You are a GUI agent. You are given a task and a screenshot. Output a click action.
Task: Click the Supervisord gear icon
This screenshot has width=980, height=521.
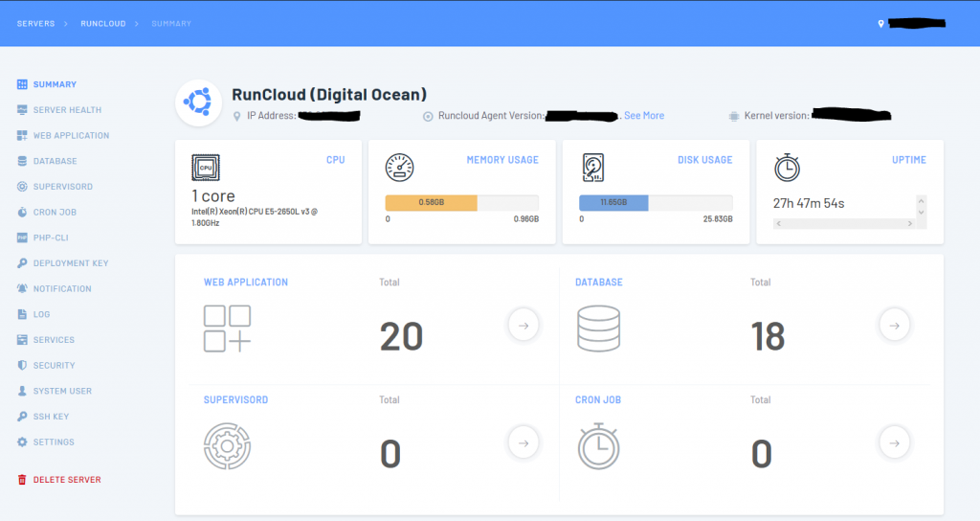coord(228,445)
